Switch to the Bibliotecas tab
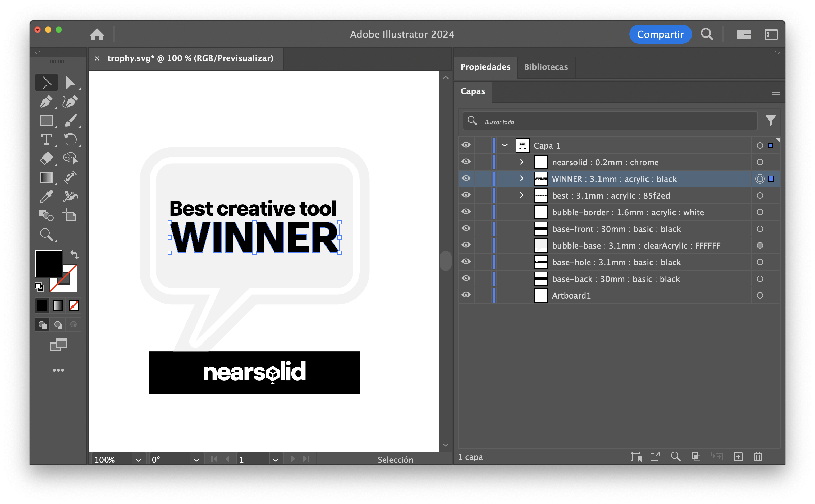815x504 pixels. [546, 67]
